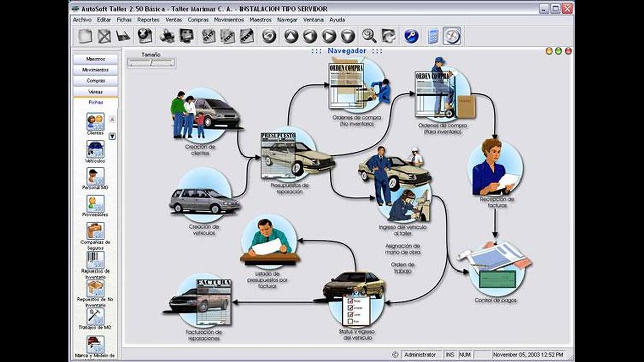Click the right arrow navigation icon

tap(329, 36)
